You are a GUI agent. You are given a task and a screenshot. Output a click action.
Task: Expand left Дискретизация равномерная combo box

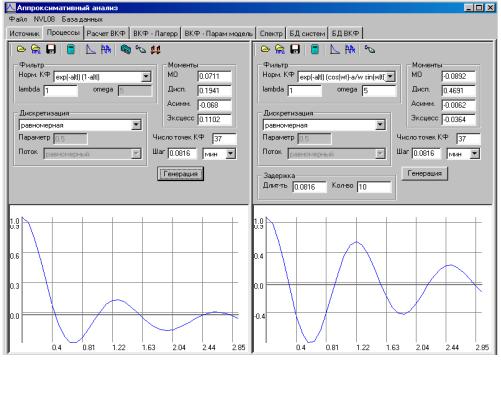point(136,125)
